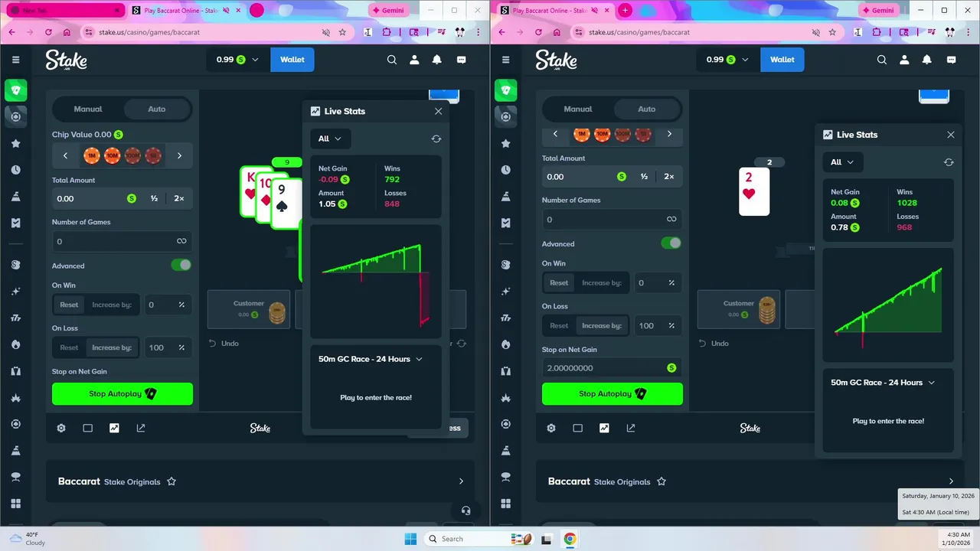Viewport: 980px width, 551px height.
Task: Pop out game icon in right window
Action: pos(631,428)
